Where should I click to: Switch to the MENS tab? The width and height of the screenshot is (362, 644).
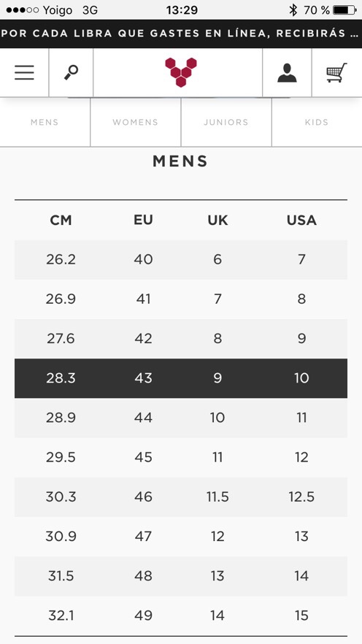click(x=45, y=122)
